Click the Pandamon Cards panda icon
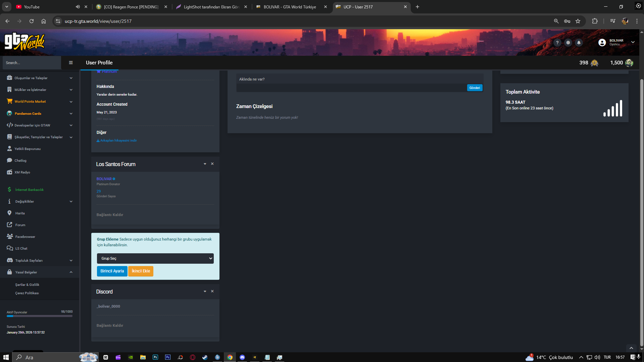Viewport: 644px width, 362px height. (9, 113)
